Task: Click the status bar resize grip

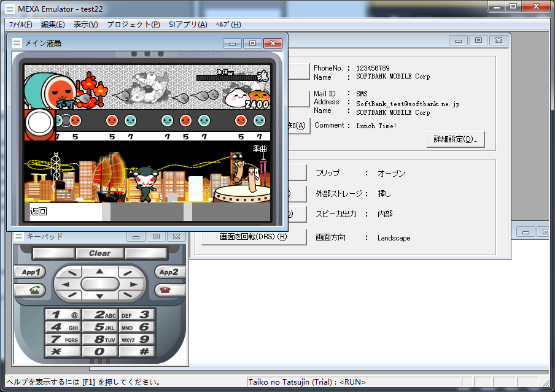Action: point(546,382)
